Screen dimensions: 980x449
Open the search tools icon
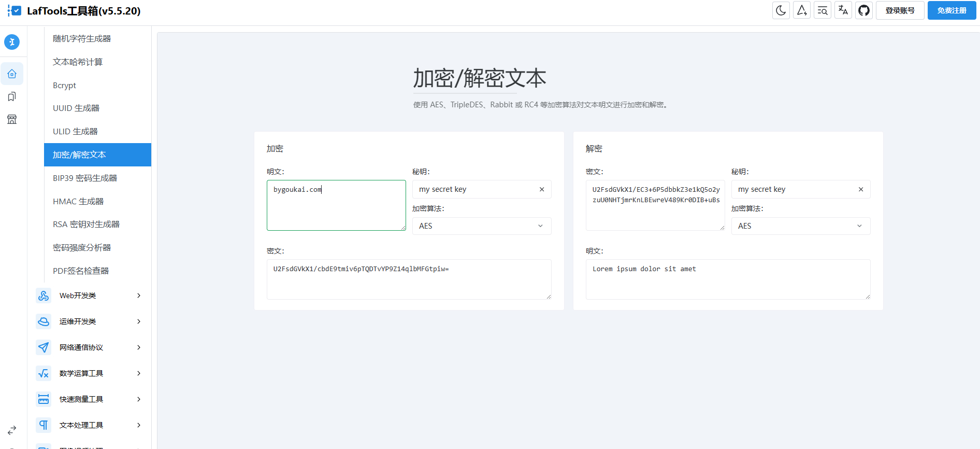pos(822,10)
